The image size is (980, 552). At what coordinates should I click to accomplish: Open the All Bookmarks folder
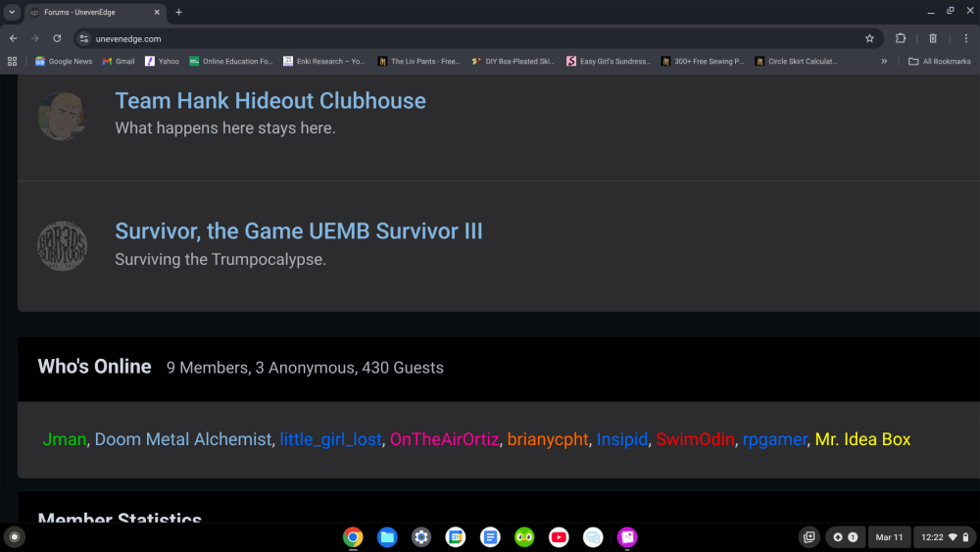click(x=939, y=61)
